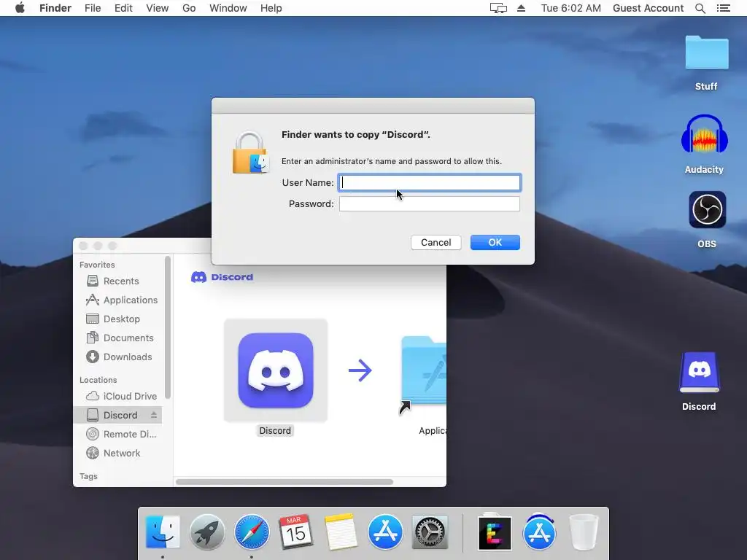This screenshot has height=560, width=747.
Task: Open the App Store icon beside Notes
Action: tap(385, 532)
